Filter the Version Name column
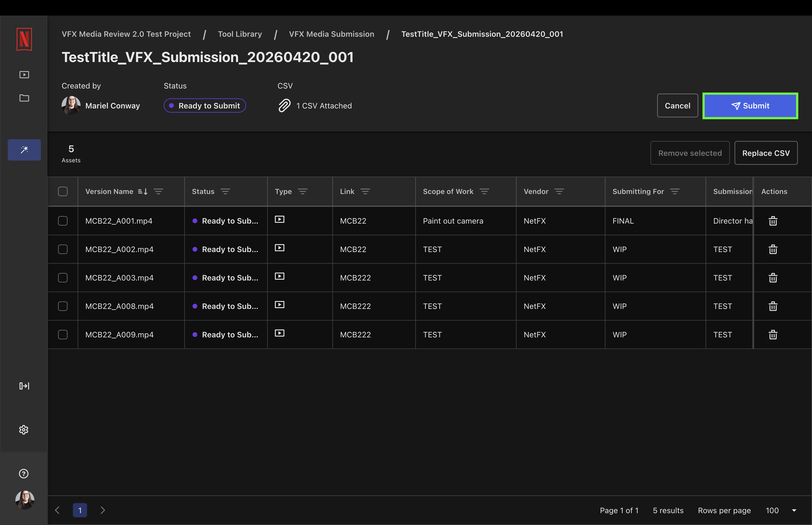Viewport: 812px width, 525px height. tap(158, 192)
